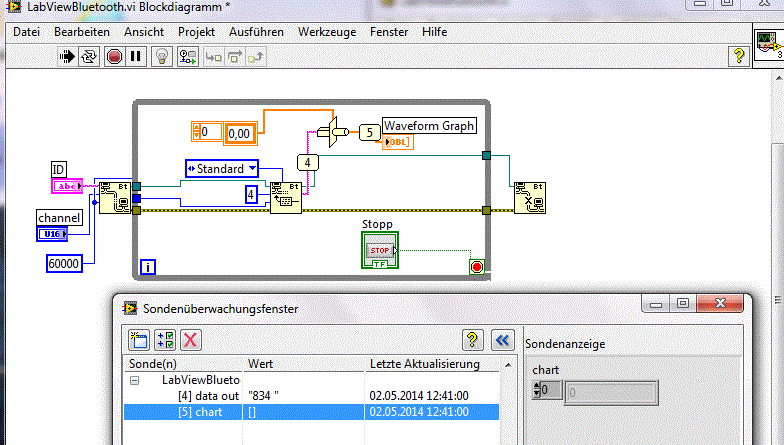Click the chart value field in Sondenanzeige
This screenshot has width=784, height=445.
tap(612, 392)
